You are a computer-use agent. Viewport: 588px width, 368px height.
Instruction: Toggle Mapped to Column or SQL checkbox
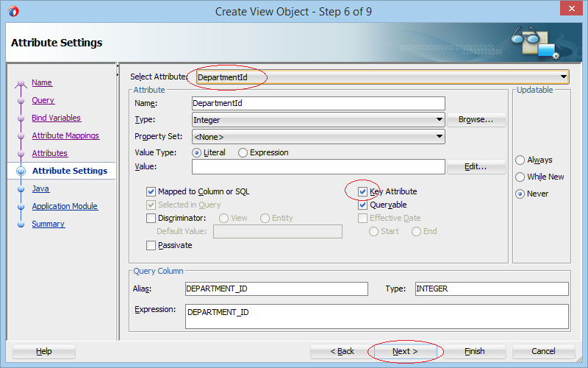click(151, 192)
